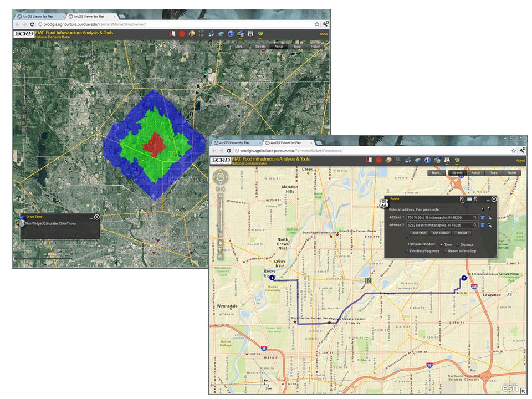Image resolution: width=532 pixels, height=399 pixels.
Task: Click Address 2 input field
Action: pos(442,225)
